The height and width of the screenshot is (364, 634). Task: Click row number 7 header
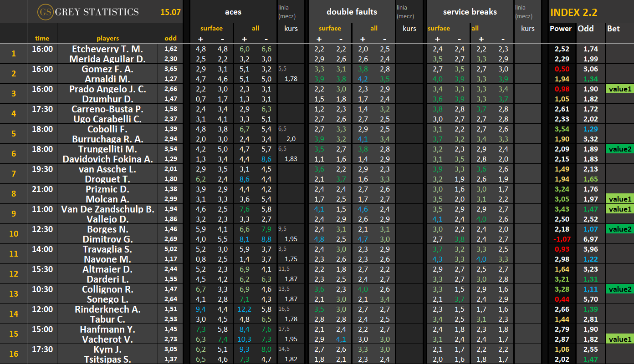(x=14, y=174)
